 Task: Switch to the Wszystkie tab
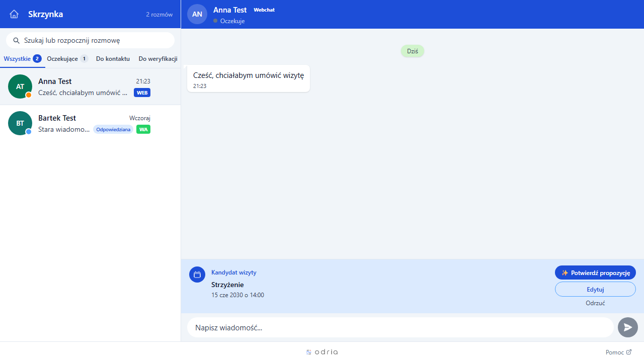coord(22,59)
